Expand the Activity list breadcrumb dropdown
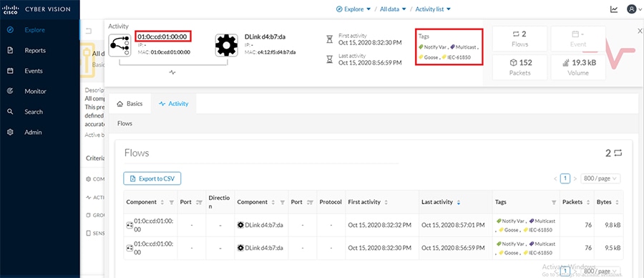The height and width of the screenshot is (278, 644). pos(433,9)
